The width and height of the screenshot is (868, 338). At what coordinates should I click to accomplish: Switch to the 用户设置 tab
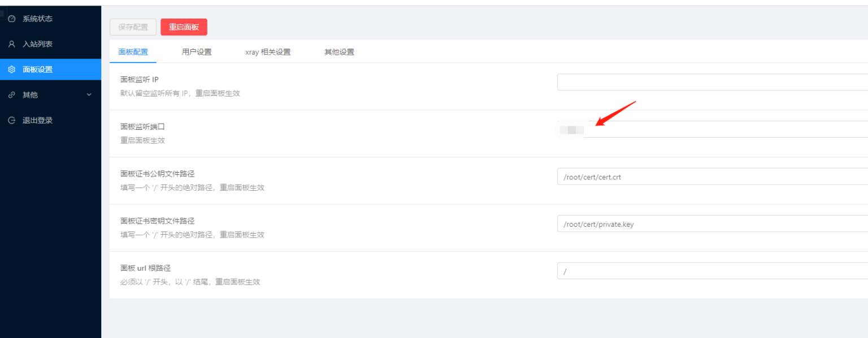point(197,52)
